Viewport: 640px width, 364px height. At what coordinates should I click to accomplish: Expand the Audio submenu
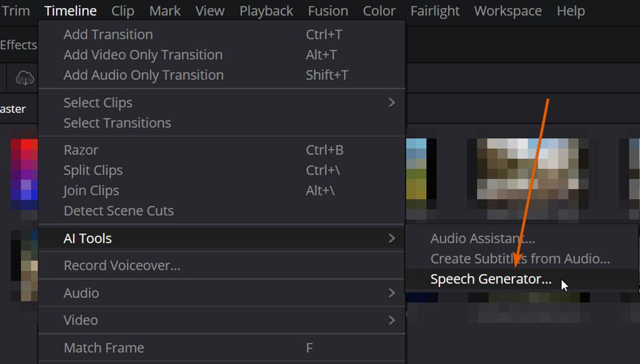click(x=392, y=293)
